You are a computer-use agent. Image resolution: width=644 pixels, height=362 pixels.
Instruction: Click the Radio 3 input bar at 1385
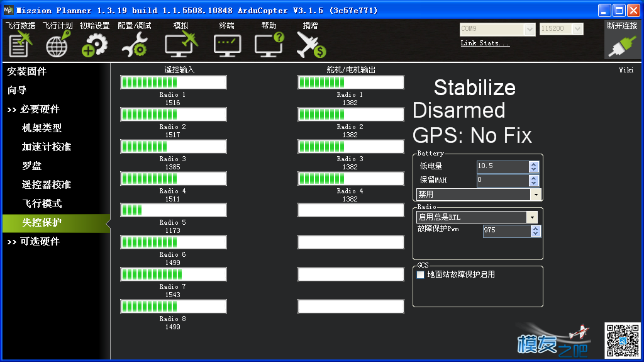174,147
